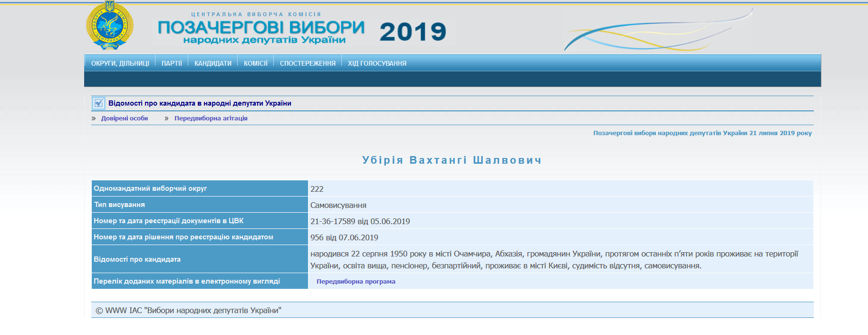Open the СПОСТЕРЕЖЕННЯ menu

308,63
